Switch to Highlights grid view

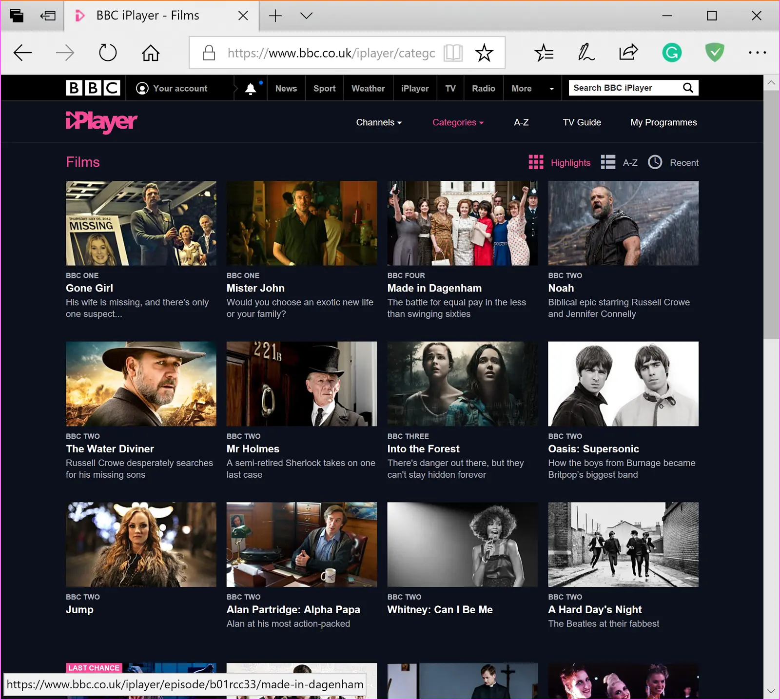(560, 162)
